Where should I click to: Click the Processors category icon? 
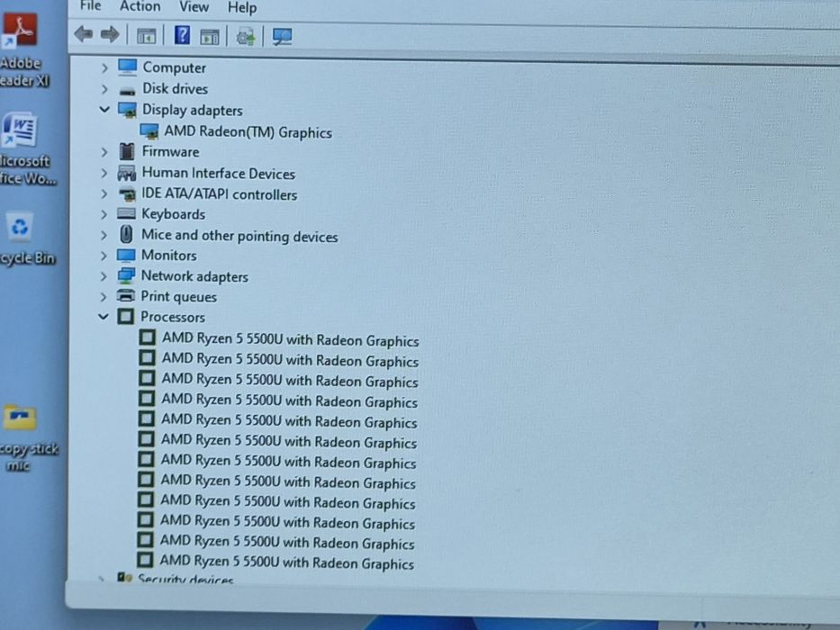click(x=125, y=317)
